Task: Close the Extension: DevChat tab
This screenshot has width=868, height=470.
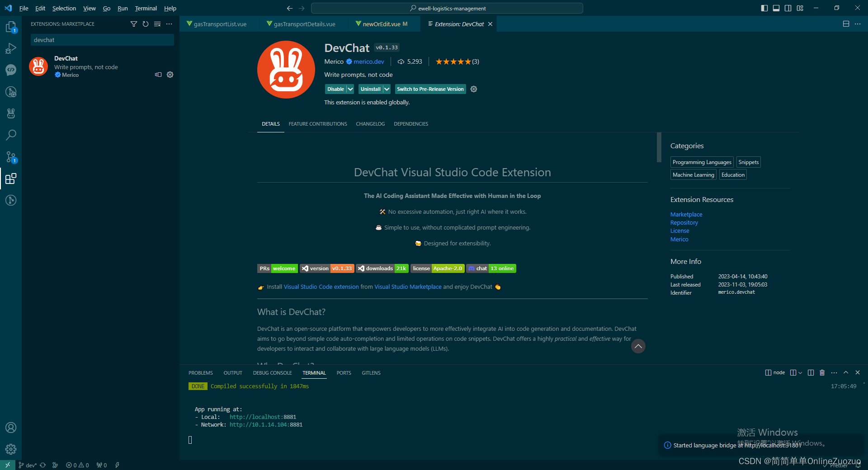Action: 490,24
